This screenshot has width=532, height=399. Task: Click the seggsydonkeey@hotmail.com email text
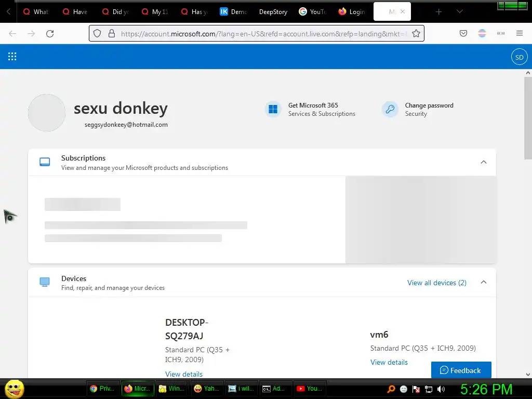click(x=126, y=125)
